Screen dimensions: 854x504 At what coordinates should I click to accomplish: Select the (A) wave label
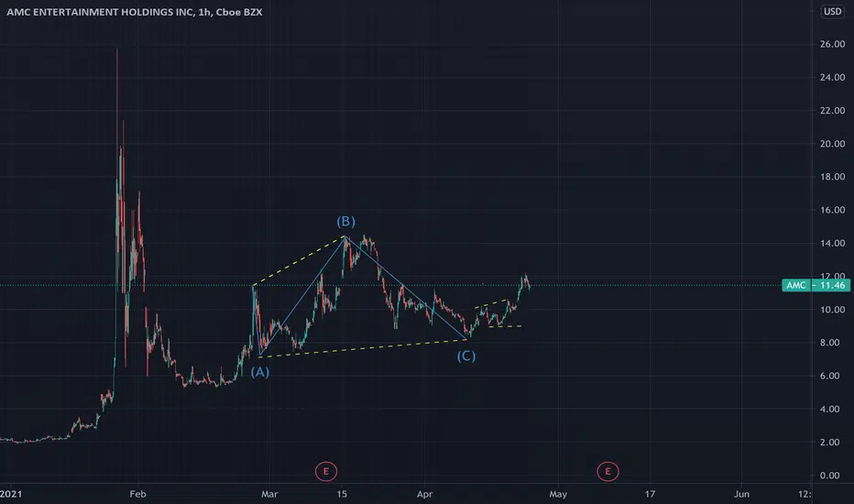coord(260,372)
